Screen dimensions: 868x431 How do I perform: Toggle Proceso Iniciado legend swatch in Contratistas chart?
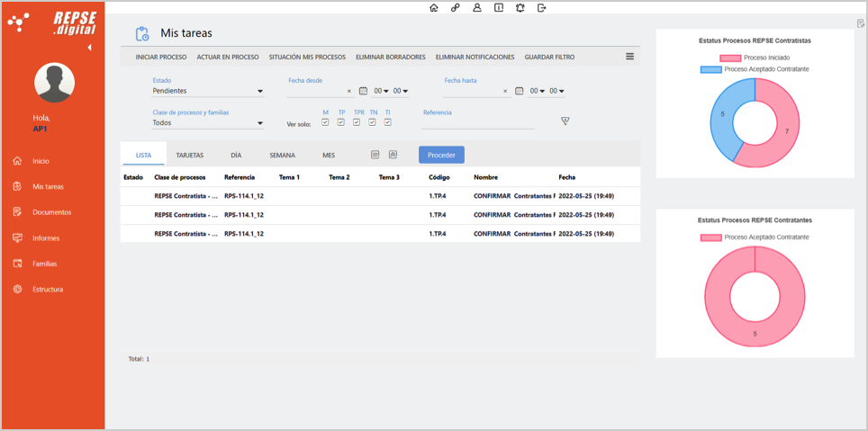click(x=731, y=58)
